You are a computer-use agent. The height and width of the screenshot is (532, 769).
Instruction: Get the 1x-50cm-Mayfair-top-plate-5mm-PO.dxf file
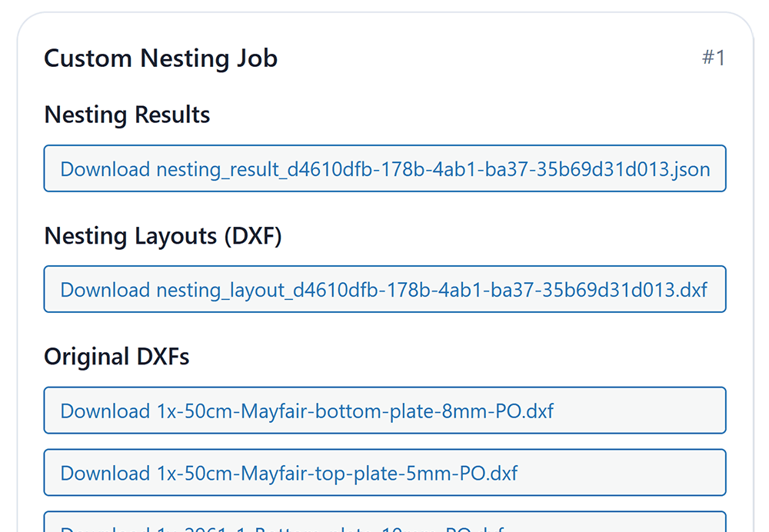tap(384, 473)
